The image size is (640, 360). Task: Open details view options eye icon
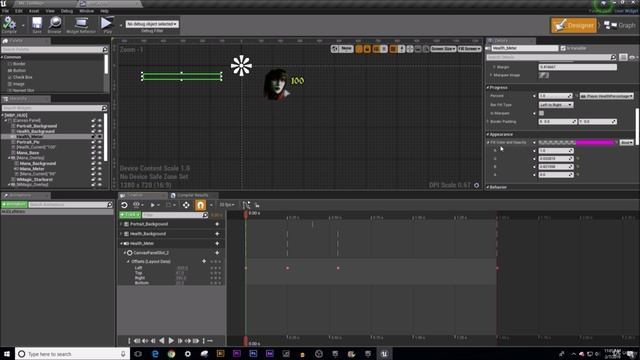pos(632,58)
